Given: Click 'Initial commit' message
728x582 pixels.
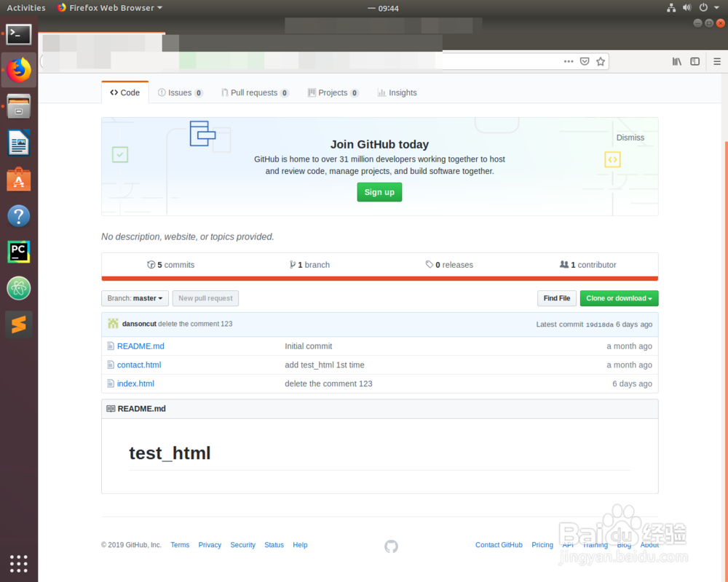Looking at the screenshot, I should (x=308, y=346).
